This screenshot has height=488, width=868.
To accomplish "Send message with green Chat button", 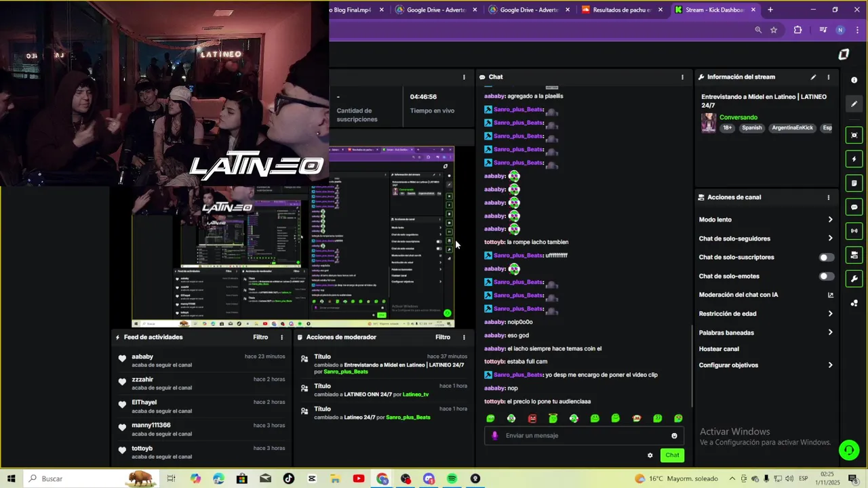I will [x=672, y=455].
